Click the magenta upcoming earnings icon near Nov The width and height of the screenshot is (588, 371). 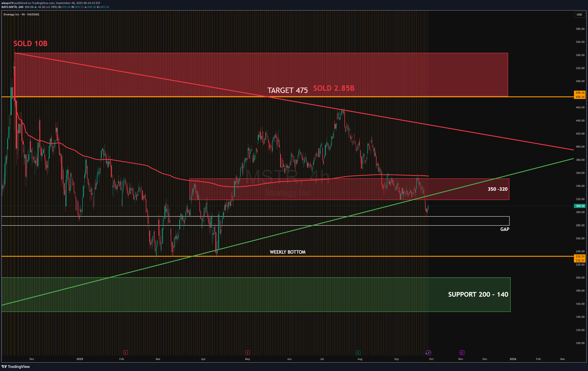tap(462, 352)
